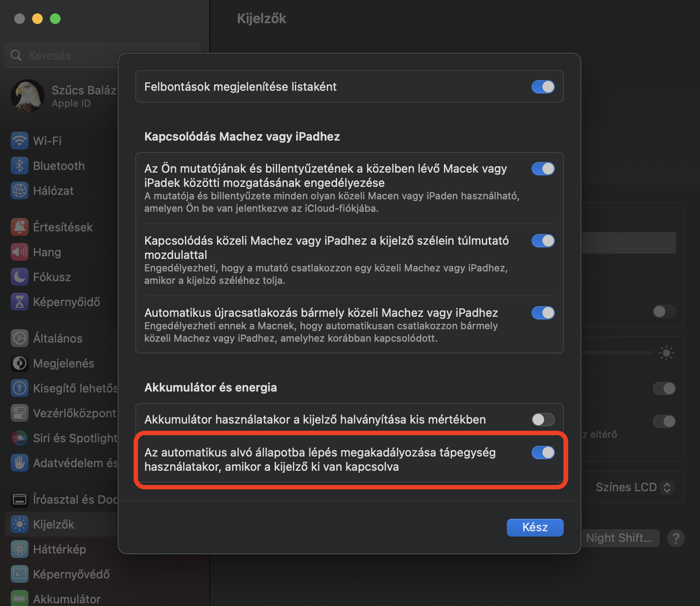Go to Általános settings section

[58, 338]
